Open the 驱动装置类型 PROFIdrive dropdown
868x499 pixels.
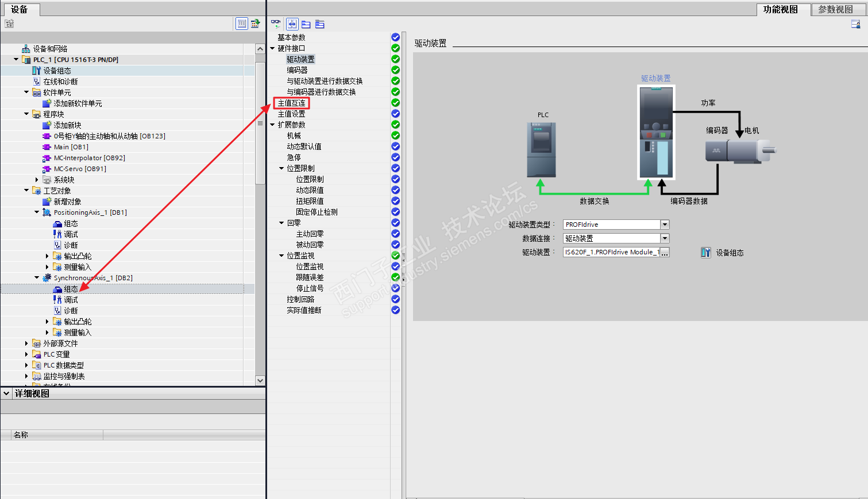665,225
